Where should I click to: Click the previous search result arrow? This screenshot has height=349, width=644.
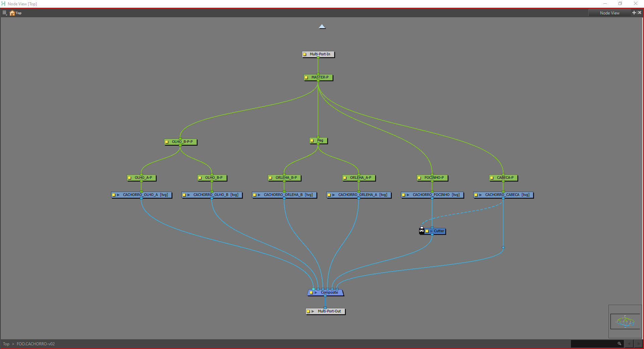tap(629, 344)
